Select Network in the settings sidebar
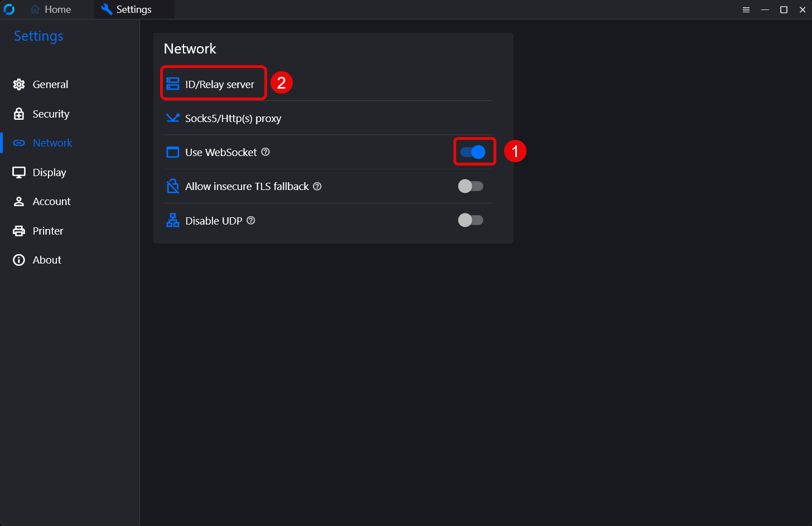Screen dimensions: 812x526 tap(52, 143)
